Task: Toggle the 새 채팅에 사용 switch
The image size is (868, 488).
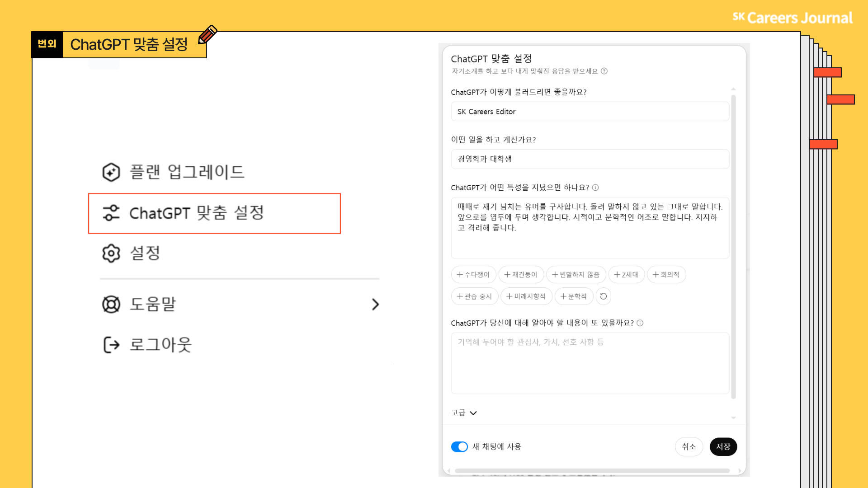Action: 459,447
